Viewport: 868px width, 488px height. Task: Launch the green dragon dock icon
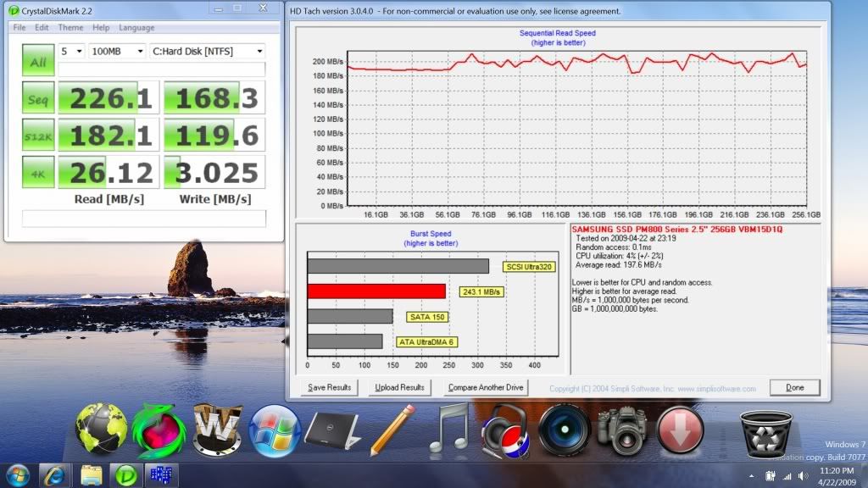click(x=159, y=431)
